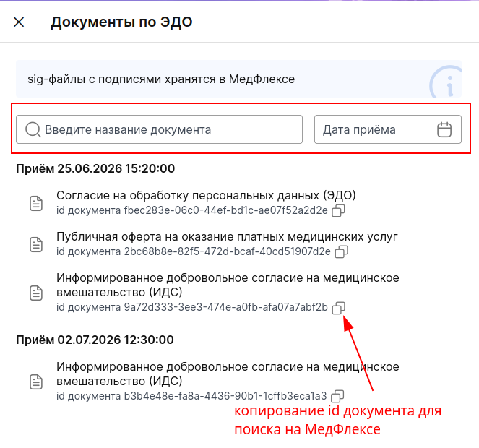
Task: Click sig-файлы с подписями хранятся в МедФлексе text
Action: click(x=161, y=79)
